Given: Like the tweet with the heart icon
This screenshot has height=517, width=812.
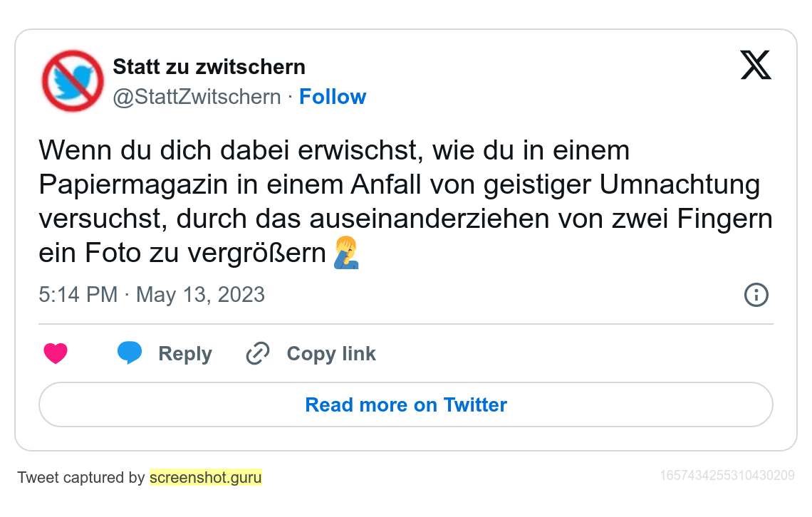Looking at the screenshot, I should pos(56,353).
